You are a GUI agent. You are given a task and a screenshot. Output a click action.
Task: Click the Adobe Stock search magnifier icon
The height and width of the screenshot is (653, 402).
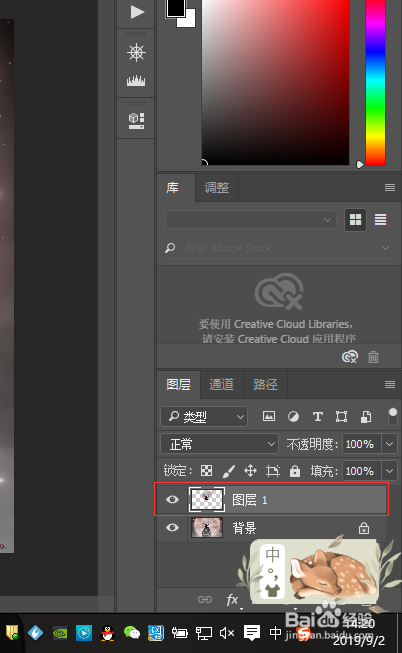tap(170, 248)
